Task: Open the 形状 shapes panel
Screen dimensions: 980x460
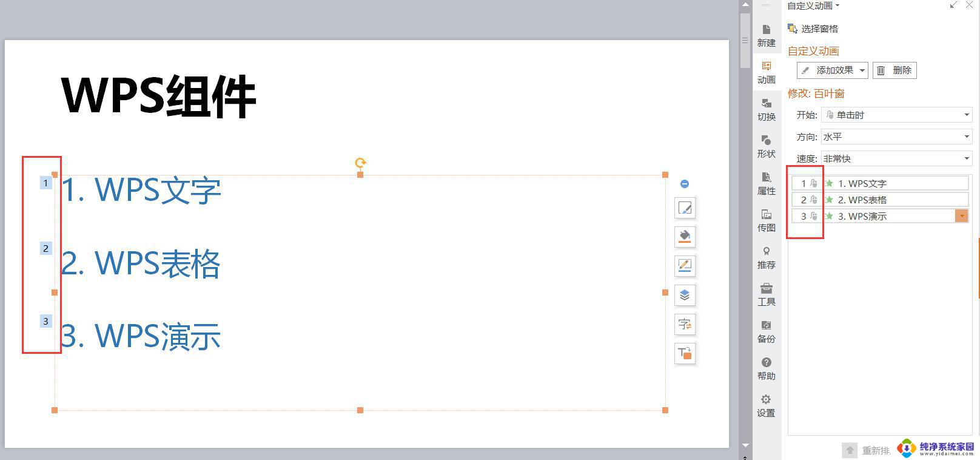Action: [x=766, y=146]
